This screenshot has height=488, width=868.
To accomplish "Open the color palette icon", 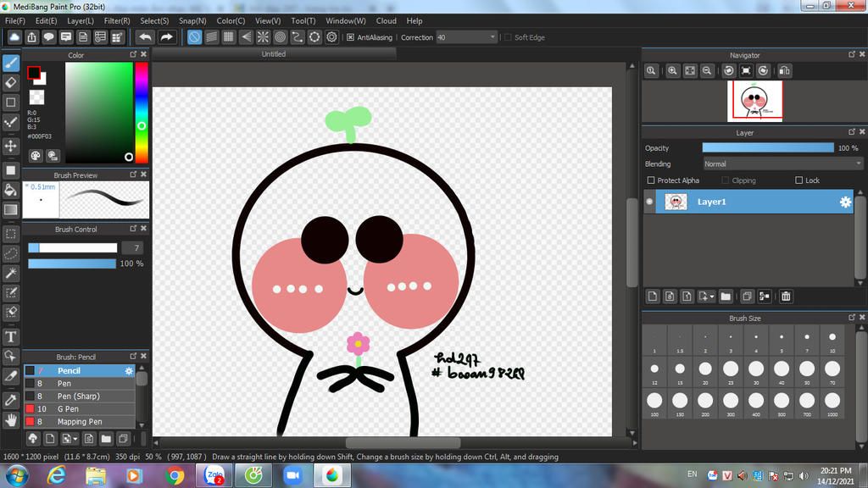I will tap(36, 156).
